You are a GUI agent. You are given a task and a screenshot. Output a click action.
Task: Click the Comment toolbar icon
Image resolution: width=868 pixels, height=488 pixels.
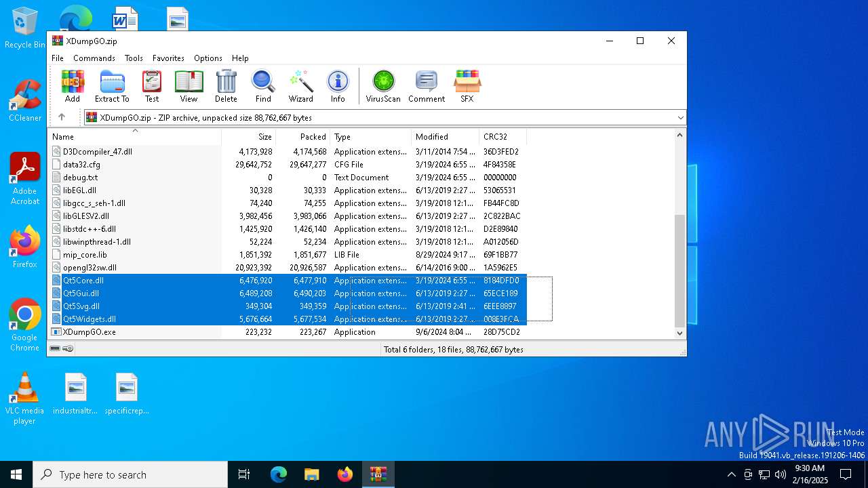click(x=427, y=86)
